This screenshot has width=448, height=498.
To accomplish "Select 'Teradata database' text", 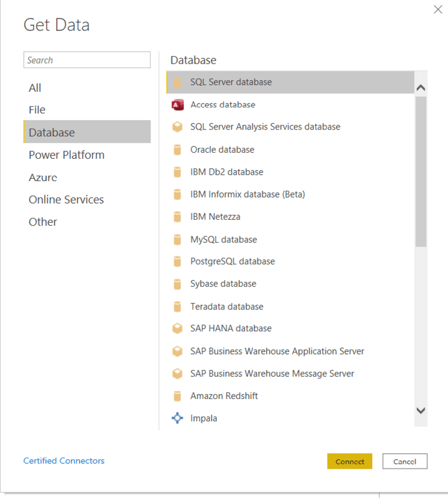I will click(x=227, y=307).
